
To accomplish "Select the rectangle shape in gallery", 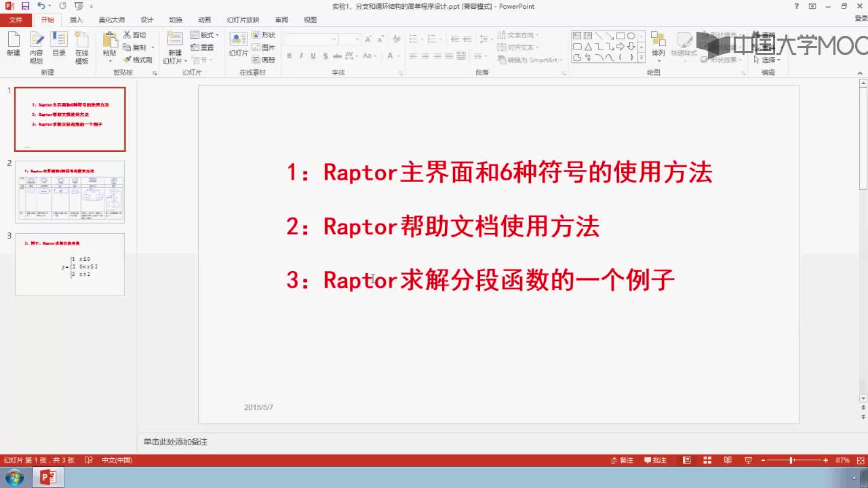I will click(x=620, y=36).
